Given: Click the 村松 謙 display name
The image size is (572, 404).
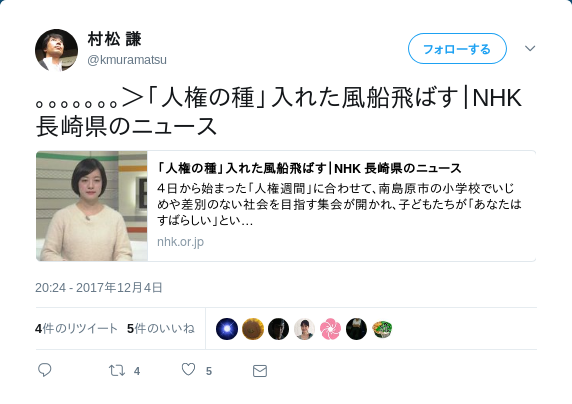Looking at the screenshot, I should (115, 39).
